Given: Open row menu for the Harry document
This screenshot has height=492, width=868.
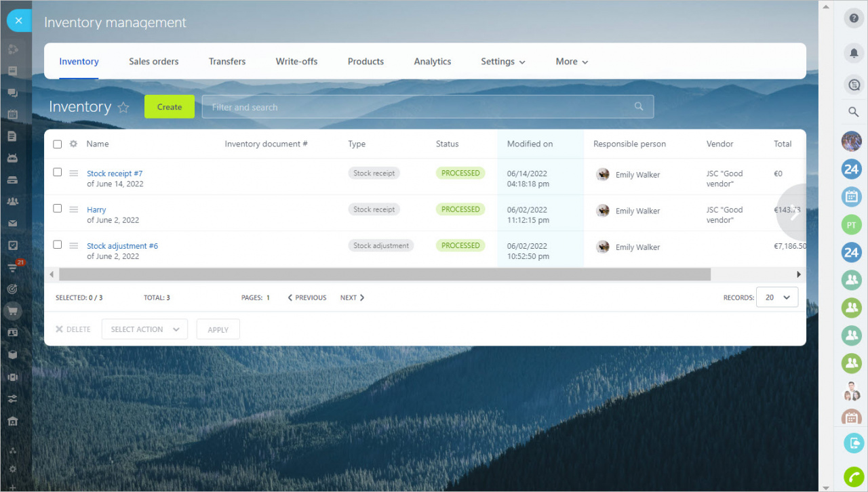Looking at the screenshot, I should (74, 209).
